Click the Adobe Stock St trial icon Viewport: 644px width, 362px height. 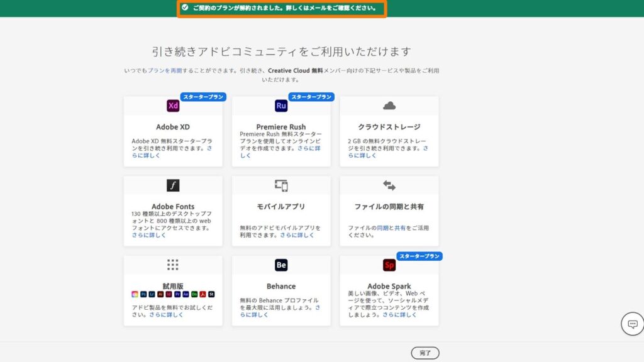[211, 294]
